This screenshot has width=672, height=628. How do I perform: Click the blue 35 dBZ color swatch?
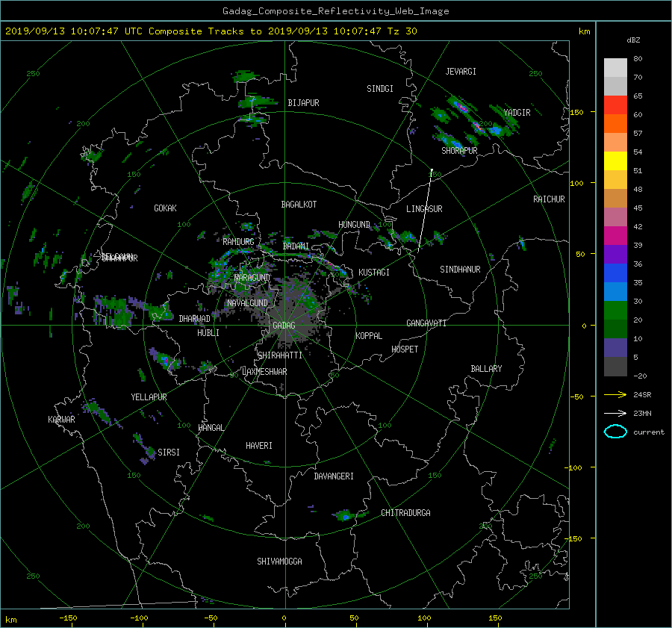pyautogui.click(x=615, y=273)
